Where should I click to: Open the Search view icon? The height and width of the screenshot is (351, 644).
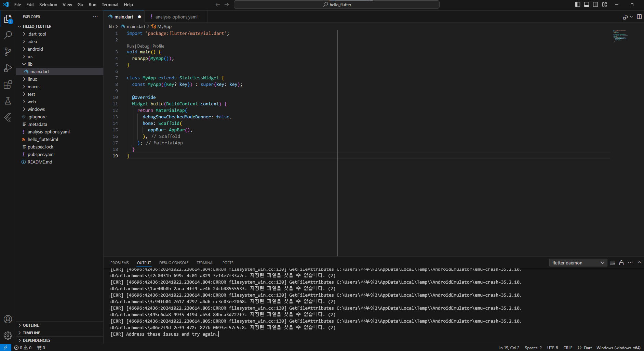[8, 35]
